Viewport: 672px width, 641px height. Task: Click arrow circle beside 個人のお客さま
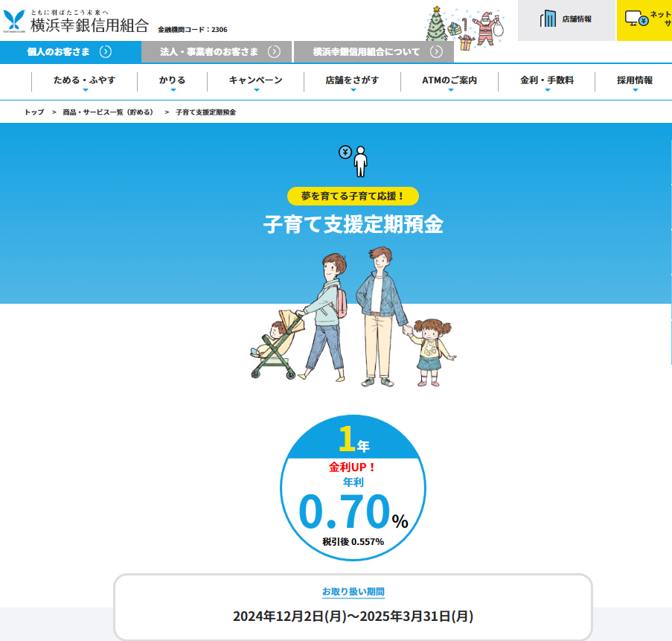click(106, 52)
